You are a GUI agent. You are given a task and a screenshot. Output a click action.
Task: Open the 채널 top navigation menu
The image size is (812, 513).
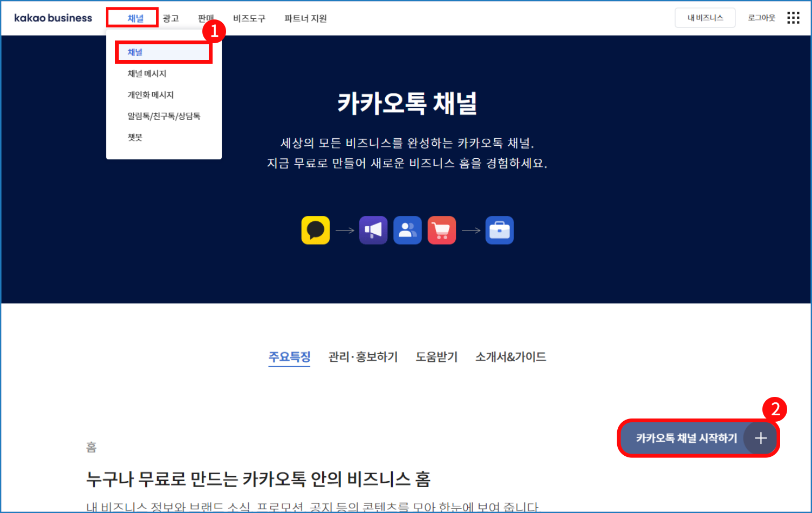[x=135, y=18]
